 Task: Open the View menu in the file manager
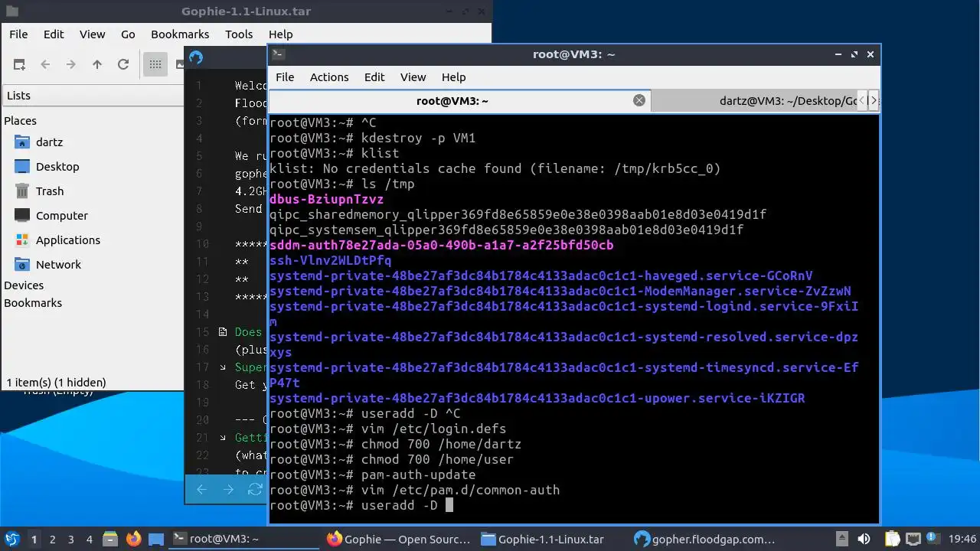tap(93, 34)
